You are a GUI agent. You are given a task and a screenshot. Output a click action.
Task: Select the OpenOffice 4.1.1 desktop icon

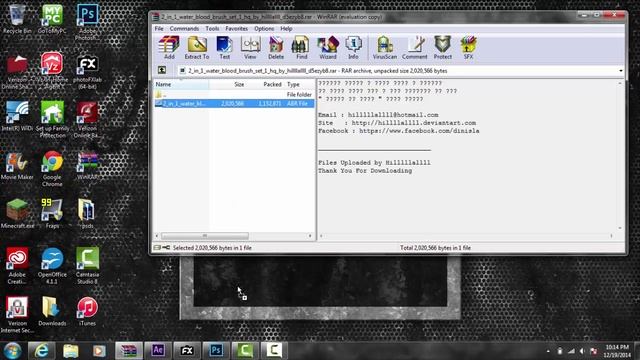(52, 266)
